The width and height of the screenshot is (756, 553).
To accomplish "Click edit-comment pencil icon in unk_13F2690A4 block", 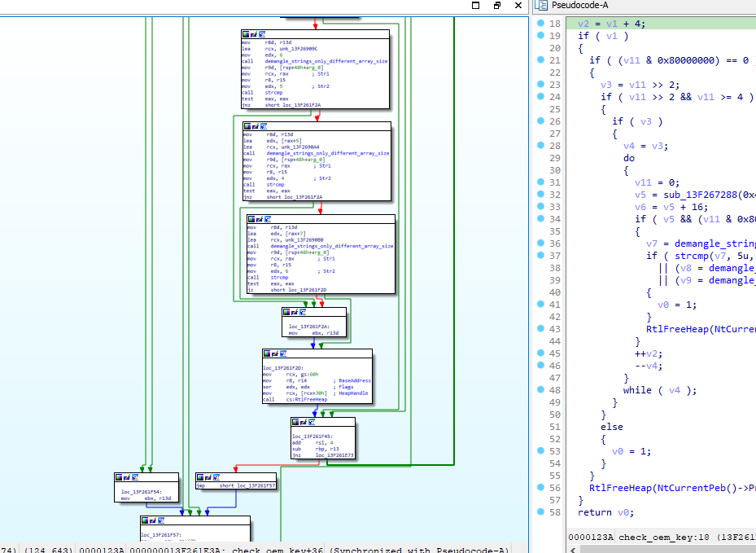I will tap(256, 126).
